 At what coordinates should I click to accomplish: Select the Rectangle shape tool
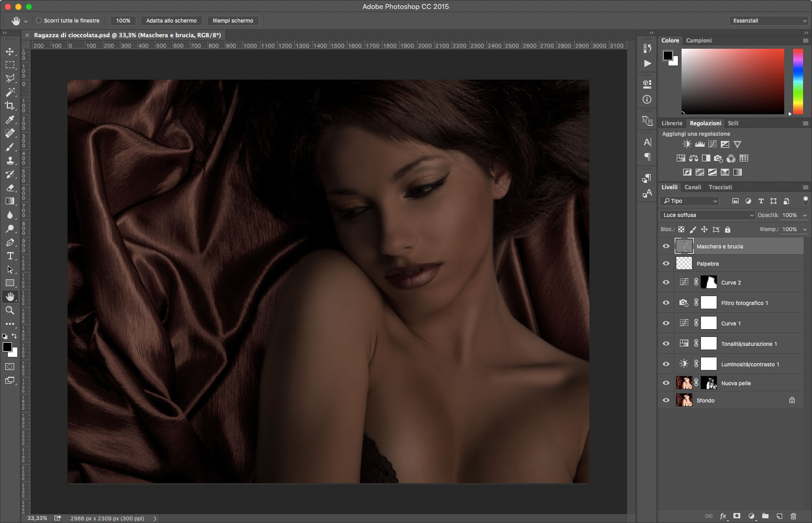click(x=10, y=283)
